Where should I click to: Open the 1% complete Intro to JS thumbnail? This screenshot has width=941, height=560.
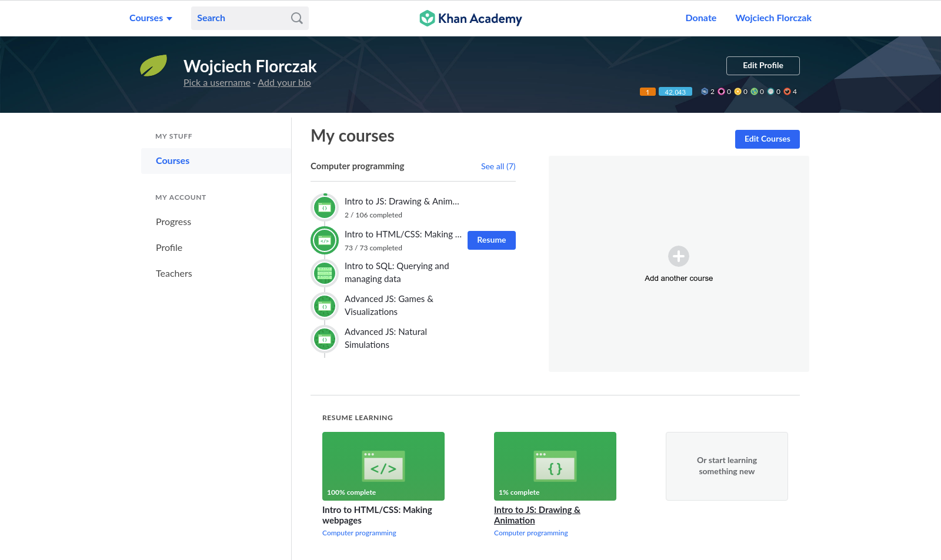[x=555, y=466]
